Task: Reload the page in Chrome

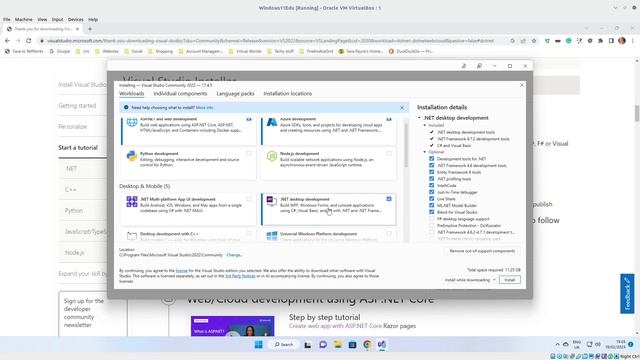Action: click(x=29, y=41)
